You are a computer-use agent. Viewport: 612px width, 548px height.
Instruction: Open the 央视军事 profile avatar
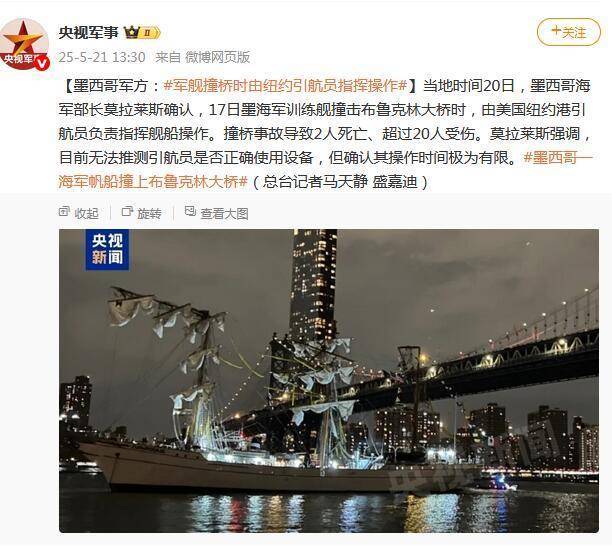pos(24,44)
